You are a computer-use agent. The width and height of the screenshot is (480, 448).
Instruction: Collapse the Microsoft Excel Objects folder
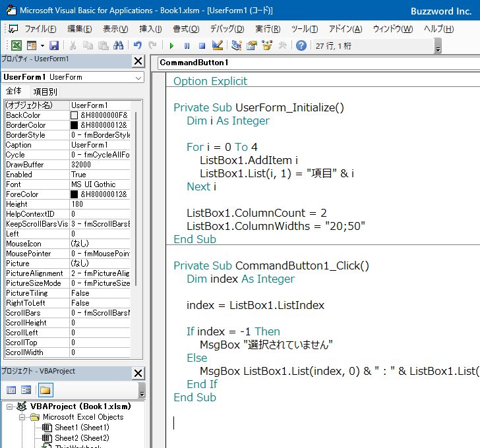click(22, 417)
